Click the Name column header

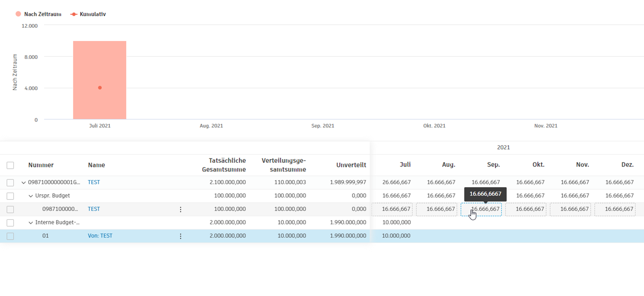pos(97,165)
